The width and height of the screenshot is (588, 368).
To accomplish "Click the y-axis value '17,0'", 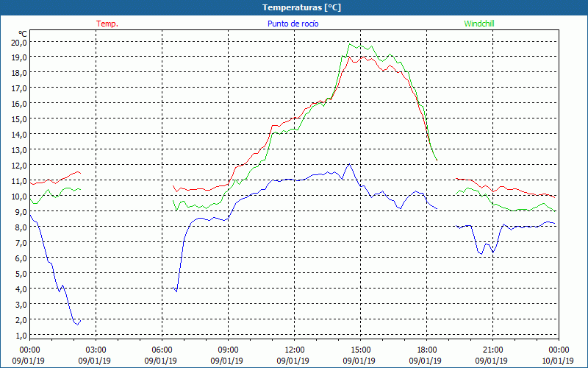I will click(19, 88).
